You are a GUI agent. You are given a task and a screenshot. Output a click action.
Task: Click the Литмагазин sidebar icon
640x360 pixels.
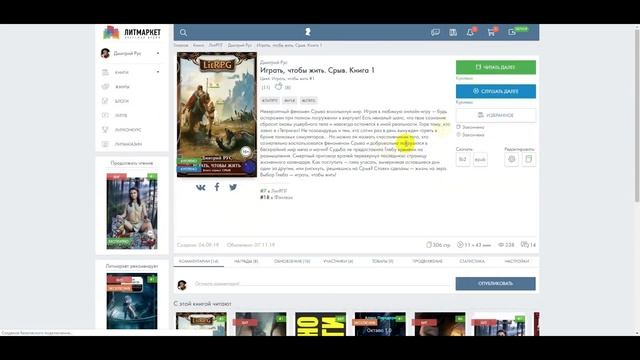click(105, 144)
